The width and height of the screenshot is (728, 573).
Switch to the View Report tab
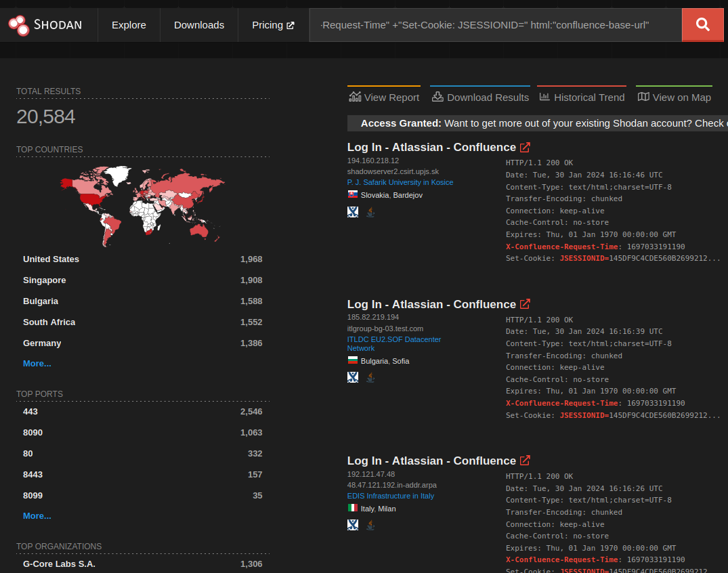click(x=384, y=98)
